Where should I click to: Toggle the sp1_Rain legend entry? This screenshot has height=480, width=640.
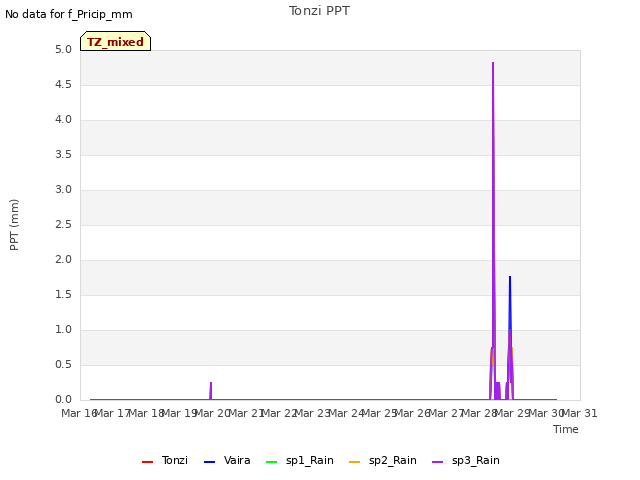point(300,460)
